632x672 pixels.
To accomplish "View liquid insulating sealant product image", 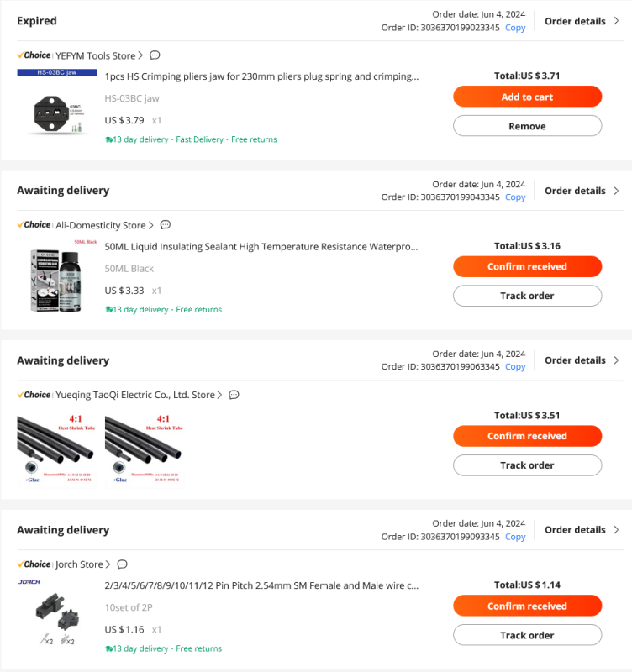I will tap(56, 277).
